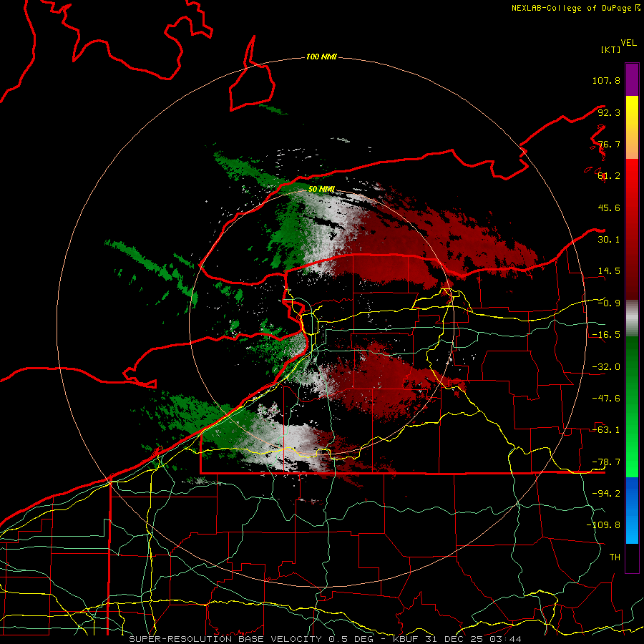Click the 76.7 velocity scale value
Viewport: 644px width, 644px height.
609,144
